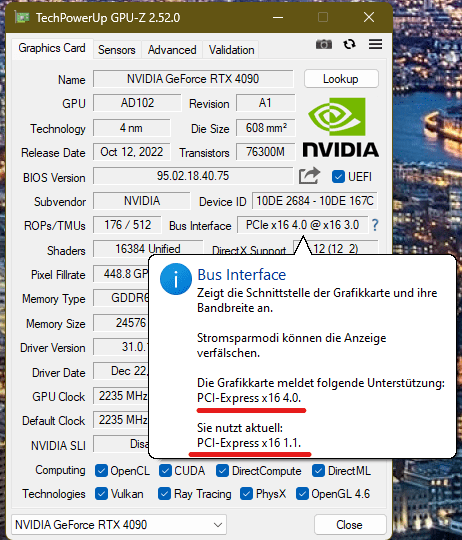Viewport: 462px width, 540px height.
Task: Click the ROPs/TMUs field 176 / 512
Action: coord(127,225)
